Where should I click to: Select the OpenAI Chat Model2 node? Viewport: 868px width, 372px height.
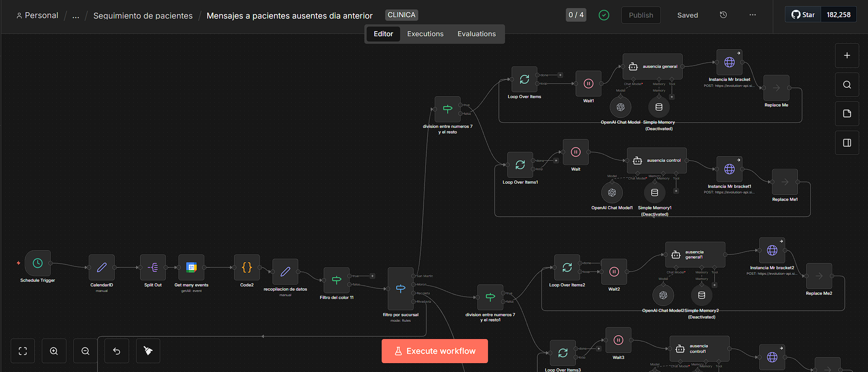[x=663, y=295]
